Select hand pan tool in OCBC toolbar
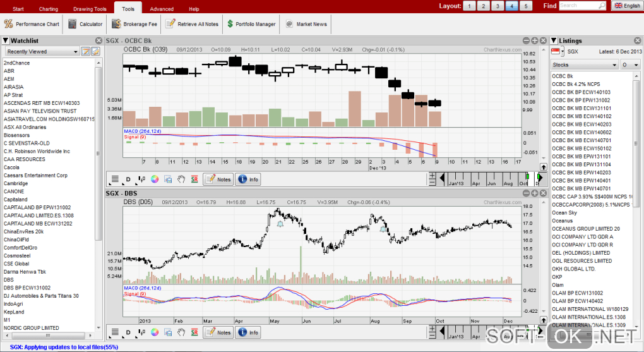644x352 pixels. [181, 179]
